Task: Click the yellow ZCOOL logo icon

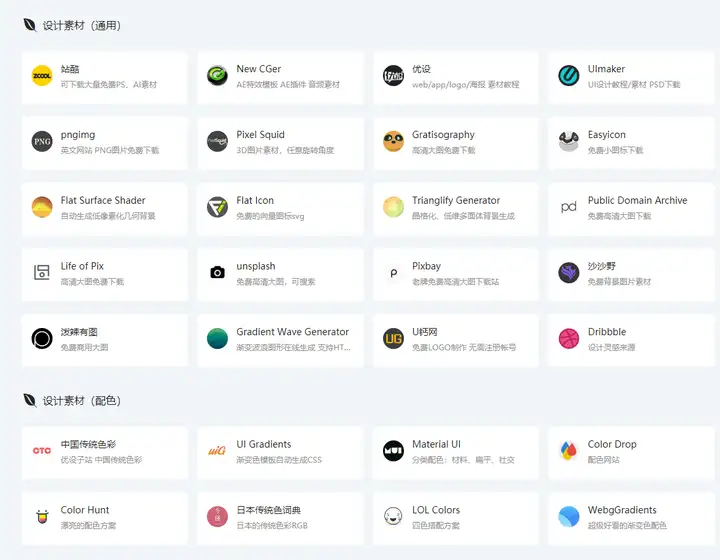Action: (x=42, y=76)
